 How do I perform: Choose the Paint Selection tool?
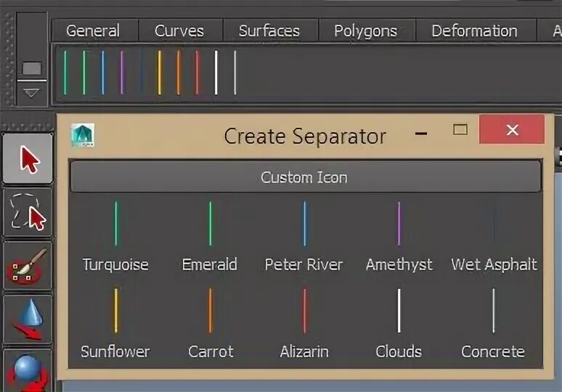[28, 266]
